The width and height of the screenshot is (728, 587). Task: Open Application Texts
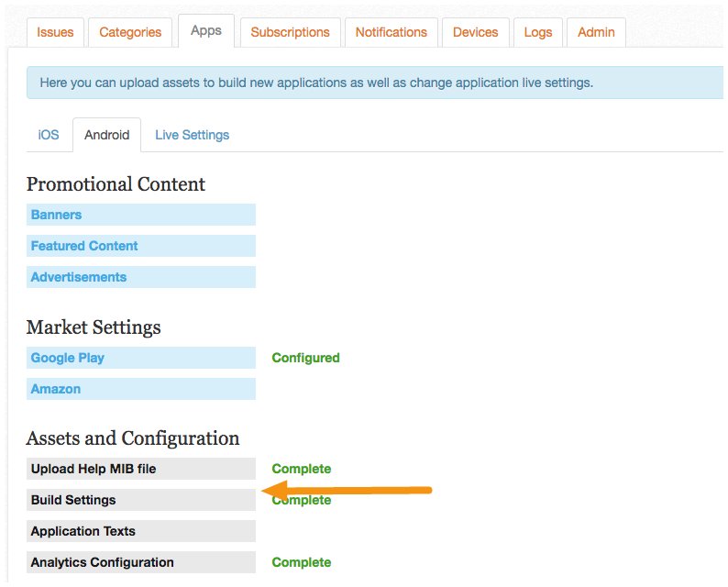(141, 531)
